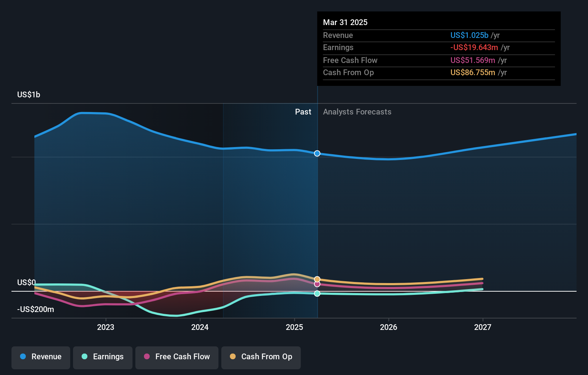Click the Analysts Forecasts label

pos(357,112)
